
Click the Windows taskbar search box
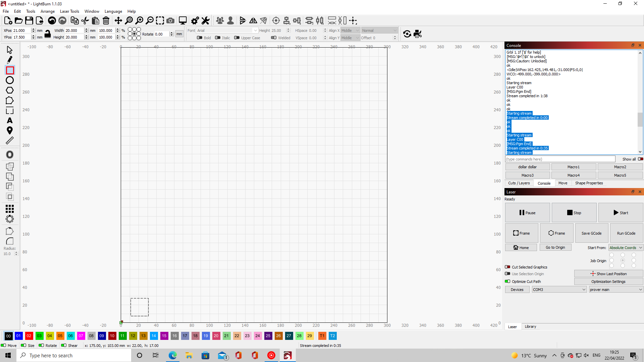click(74, 355)
